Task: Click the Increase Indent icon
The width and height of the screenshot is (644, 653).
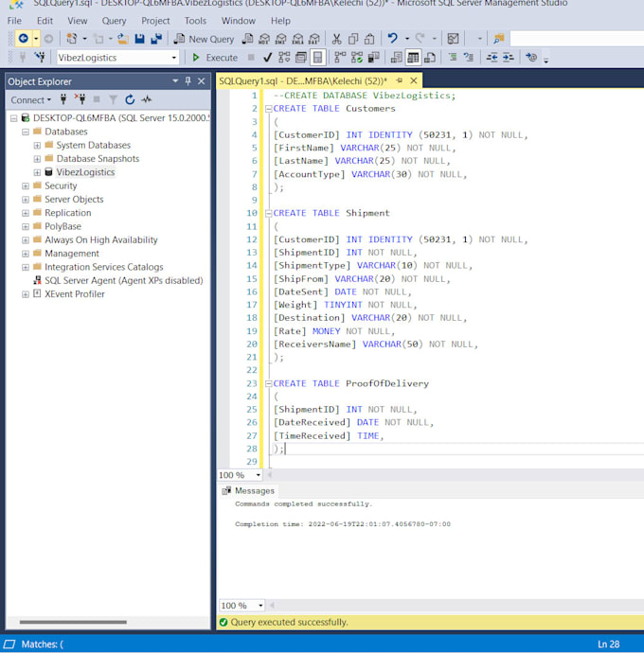Action: coord(509,57)
